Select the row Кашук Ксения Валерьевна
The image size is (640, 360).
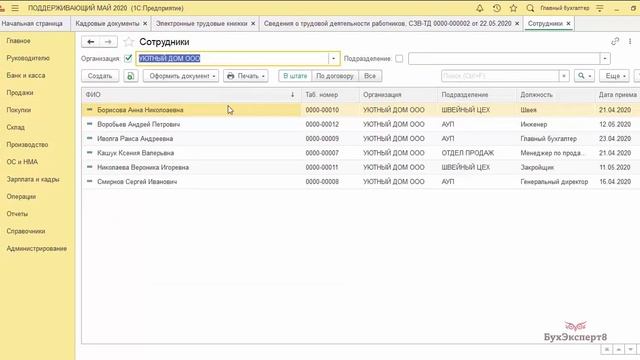point(361,153)
